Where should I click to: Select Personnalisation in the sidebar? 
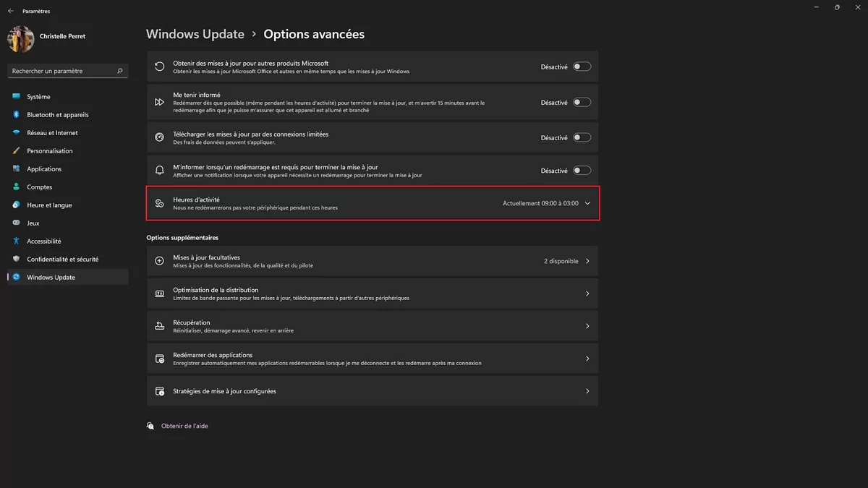[68, 151]
